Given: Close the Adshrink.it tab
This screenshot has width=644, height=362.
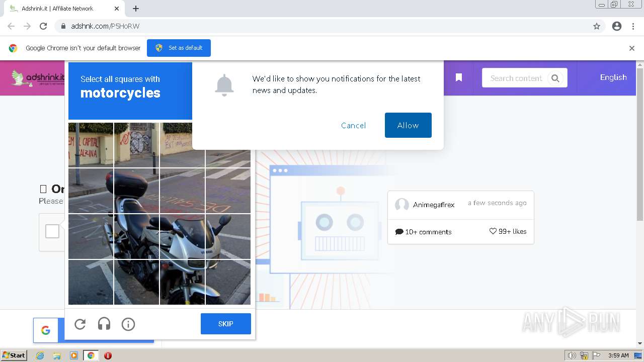Looking at the screenshot, I should click(117, 9).
